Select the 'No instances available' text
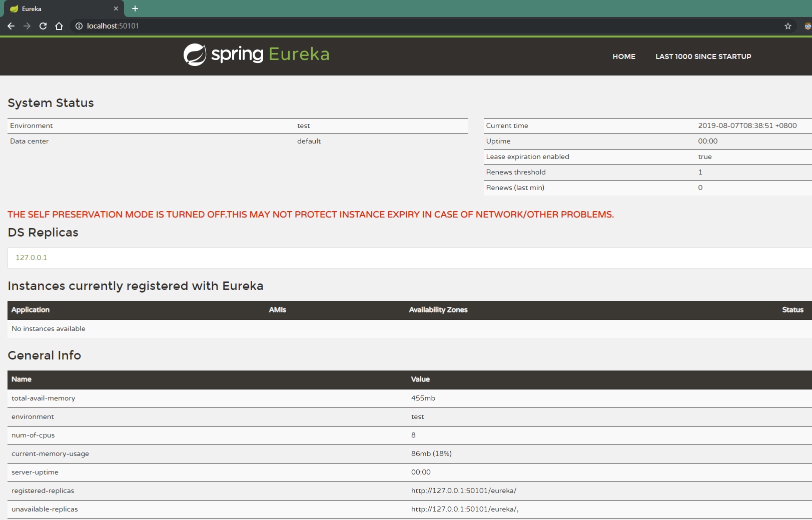This screenshot has height=520, width=812. [49, 328]
